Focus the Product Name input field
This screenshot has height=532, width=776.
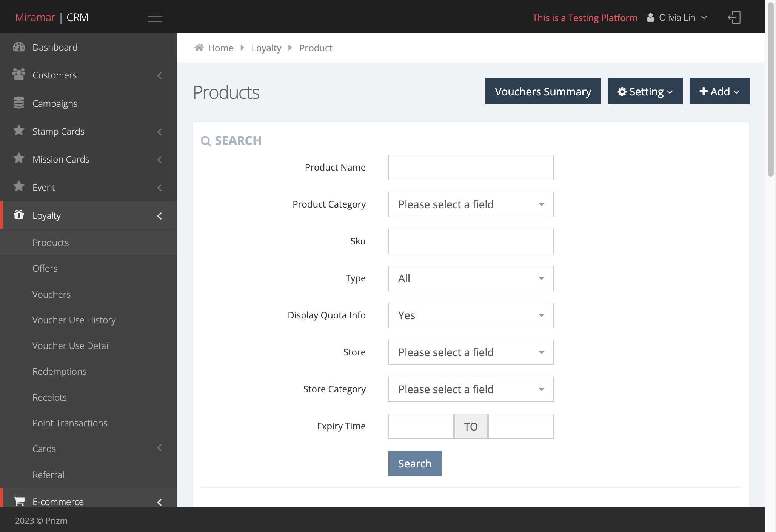[x=471, y=168]
